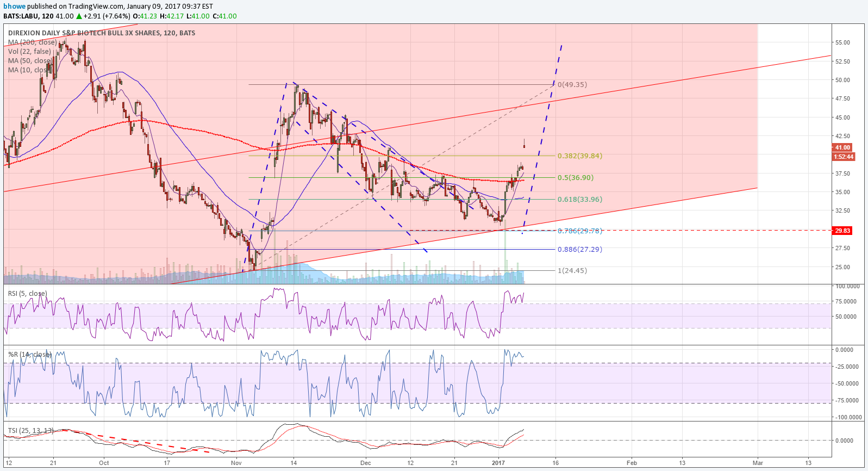868x471 pixels.
Task: Click the RSI 75.0000 scale value
Action: tap(846, 301)
